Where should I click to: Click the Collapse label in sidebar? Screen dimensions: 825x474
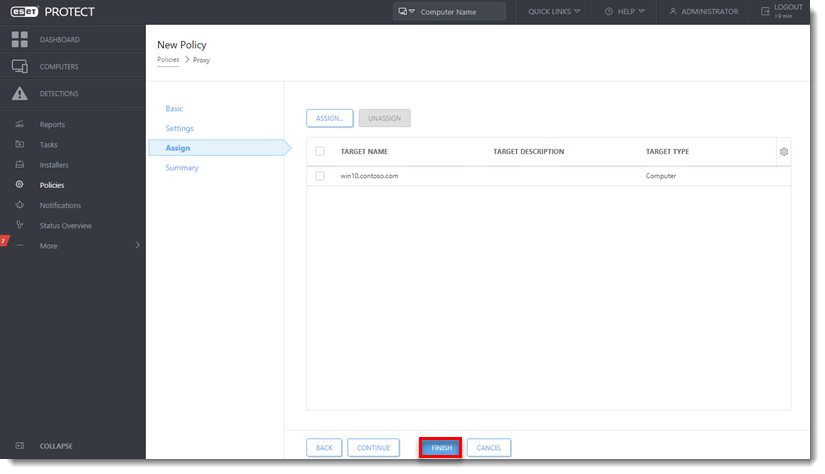[x=56, y=446]
